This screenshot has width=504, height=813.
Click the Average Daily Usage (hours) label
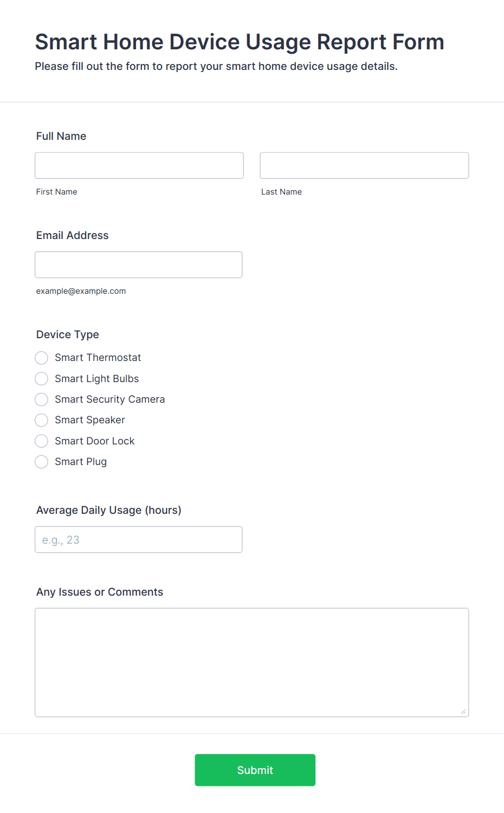(x=109, y=510)
